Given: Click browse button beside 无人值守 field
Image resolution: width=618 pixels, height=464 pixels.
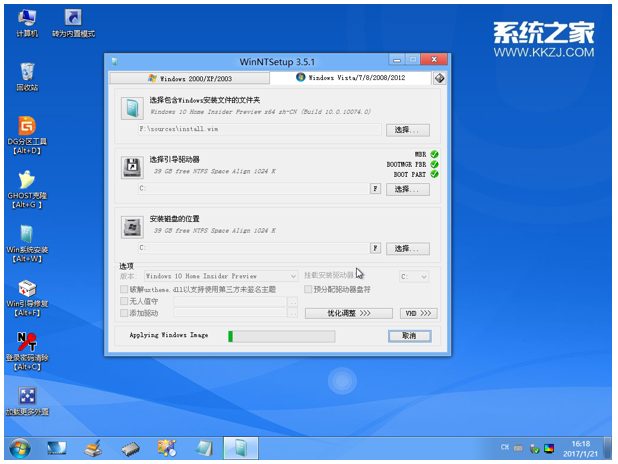Looking at the screenshot, I should click(x=292, y=302).
